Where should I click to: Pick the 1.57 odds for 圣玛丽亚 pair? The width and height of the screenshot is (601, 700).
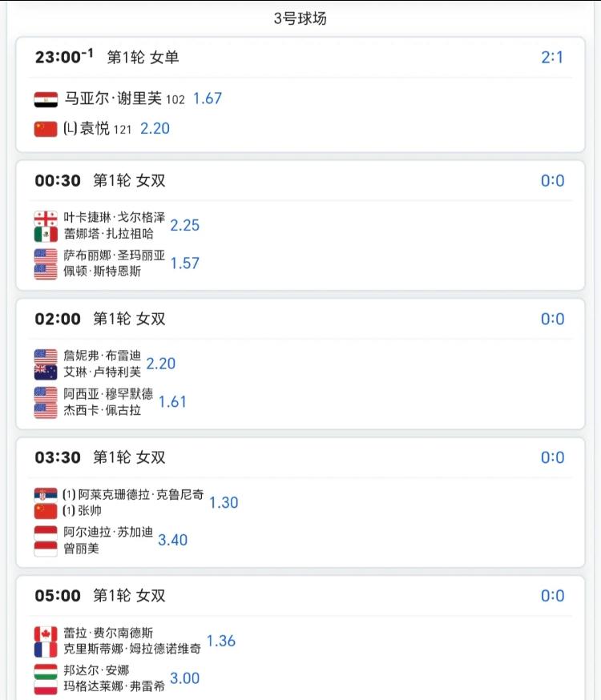tap(184, 263)
